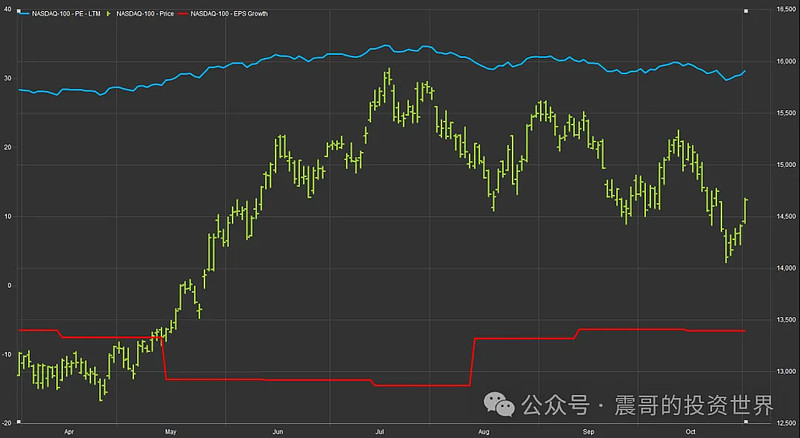Click the 16,000 value on the right axis
The height and width of the screenshot is (438, 800).
click(x=786, y=61)
